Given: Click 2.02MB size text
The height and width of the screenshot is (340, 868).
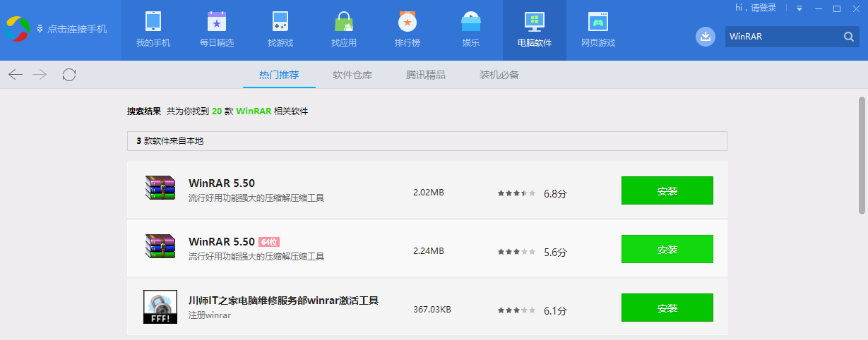Looking at the screenshot, I should (429, 193).
